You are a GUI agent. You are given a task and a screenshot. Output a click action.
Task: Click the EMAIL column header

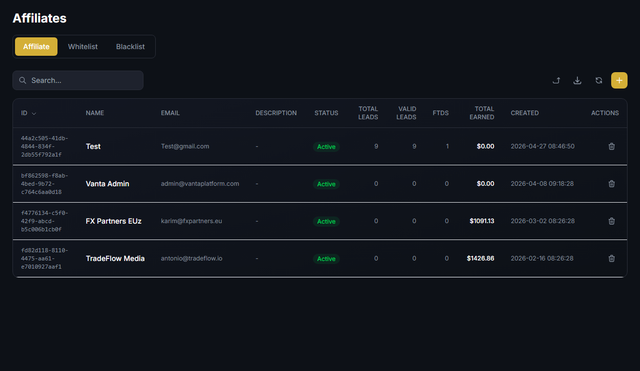click(x=170, y=113)
